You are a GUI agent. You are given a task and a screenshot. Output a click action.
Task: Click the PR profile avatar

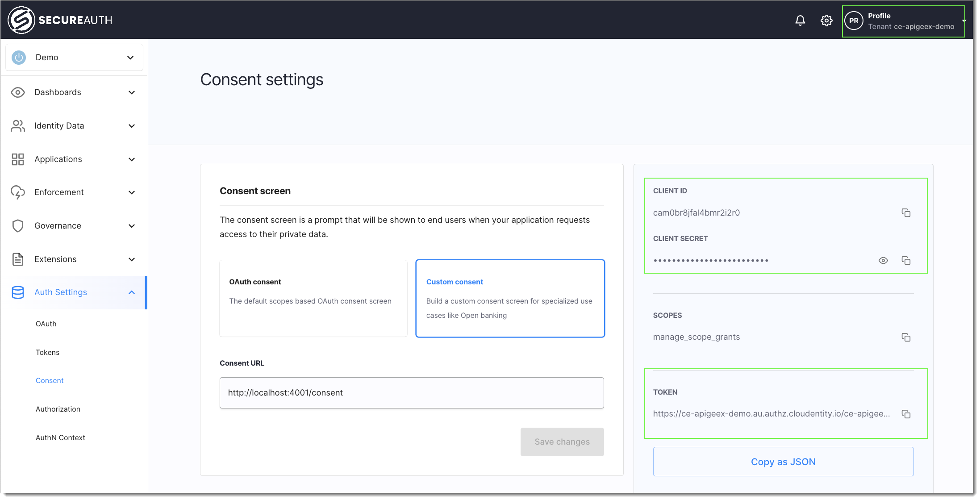[854, 21]
